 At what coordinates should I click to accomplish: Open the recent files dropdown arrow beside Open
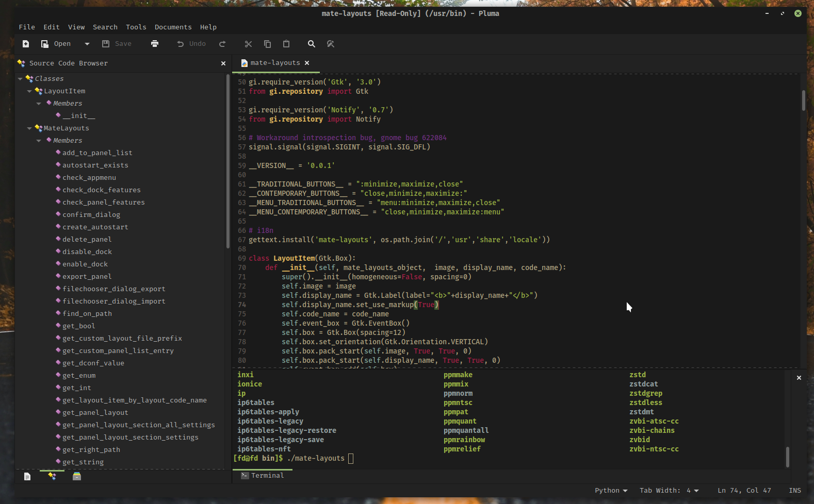87,44
